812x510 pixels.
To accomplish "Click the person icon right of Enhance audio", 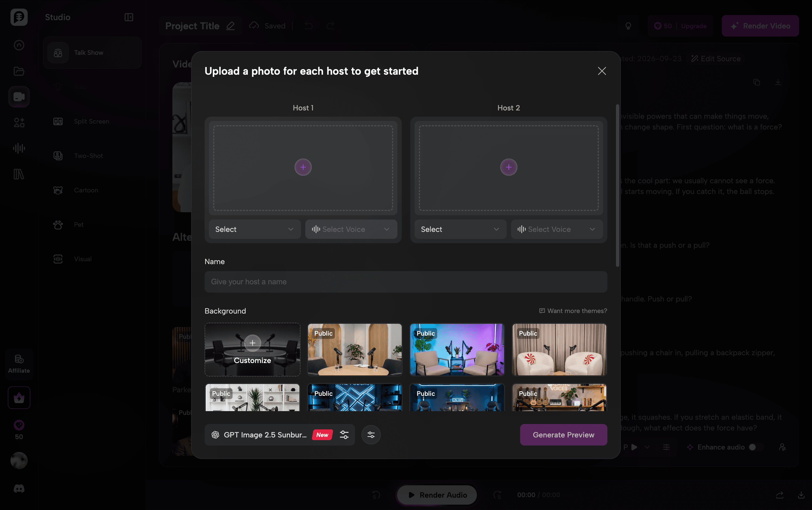I will tap(782, 447).
